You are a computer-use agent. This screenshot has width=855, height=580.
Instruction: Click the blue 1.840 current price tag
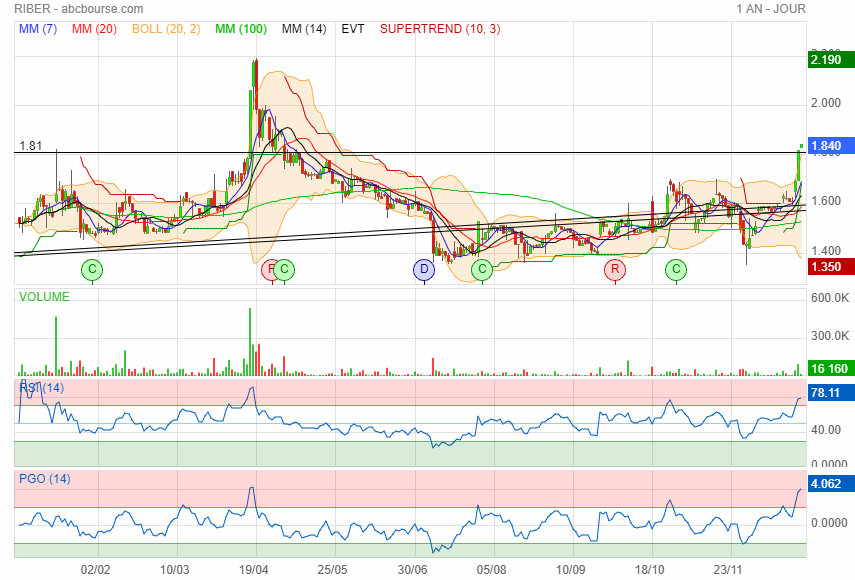point(831,146)
